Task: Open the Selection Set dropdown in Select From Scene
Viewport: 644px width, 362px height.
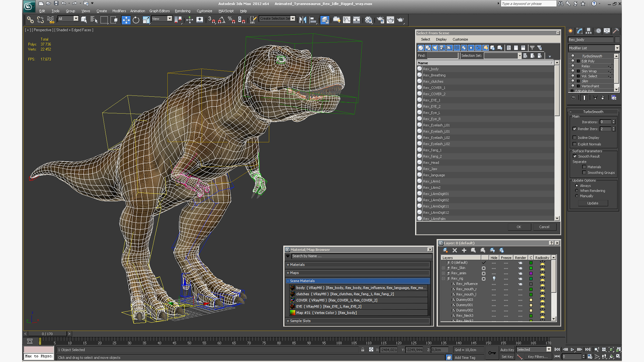Action: 520,56
